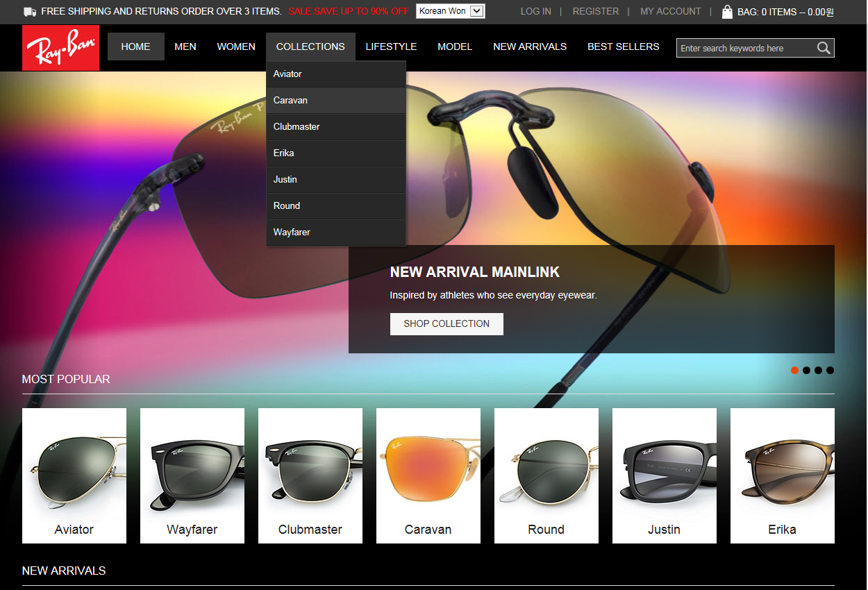Click the search magnifier icon

824,48
